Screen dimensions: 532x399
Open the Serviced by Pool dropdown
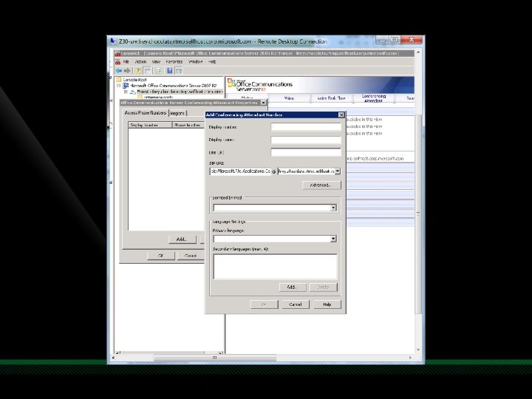pos(333,208)
